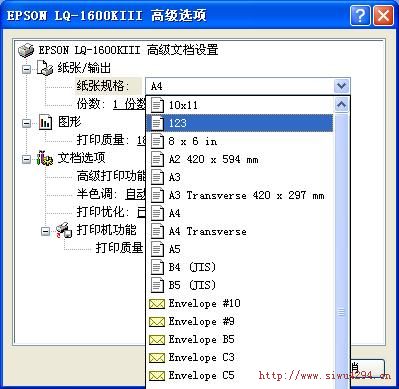
Task: Select the 10x11 paper size
Action: [x=239, y=105]
